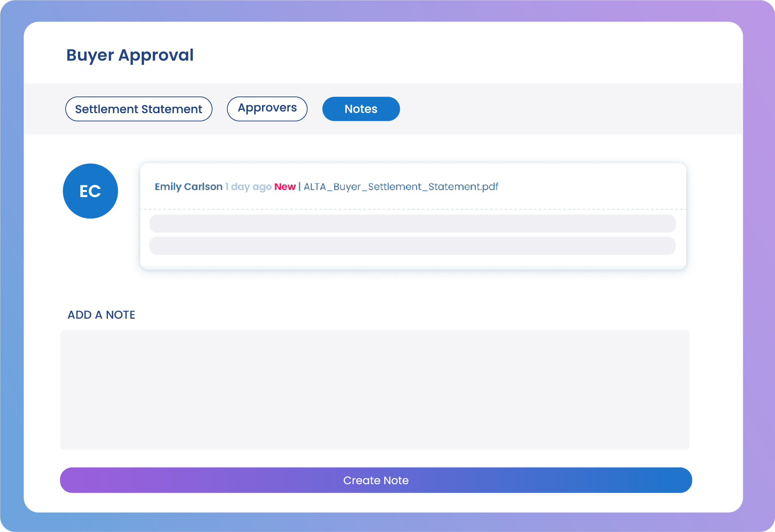Screen dimensions: 775x532
Task: Click the Buyer Approval heading
Action: [x=130, y=55]
